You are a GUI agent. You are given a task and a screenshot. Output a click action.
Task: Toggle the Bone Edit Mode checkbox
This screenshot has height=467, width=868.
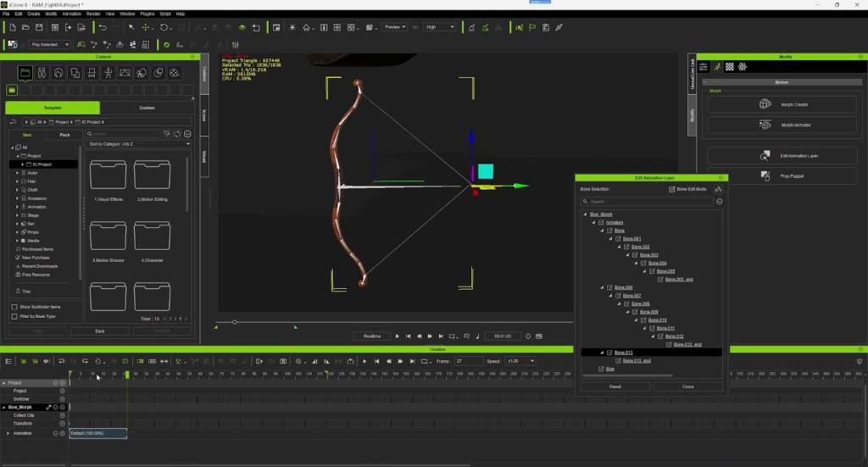click(x=672, y=189)
